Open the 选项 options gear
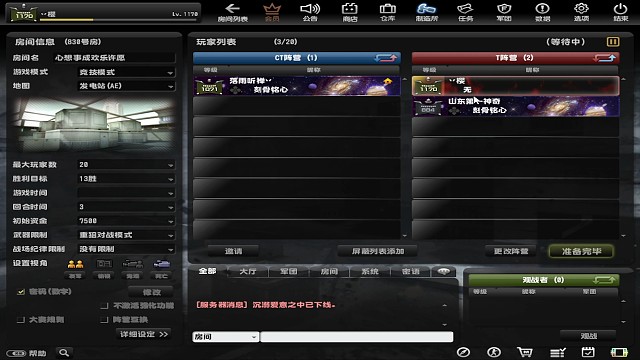640x360 pixels. pyautogui.click(x=581, y=12)
